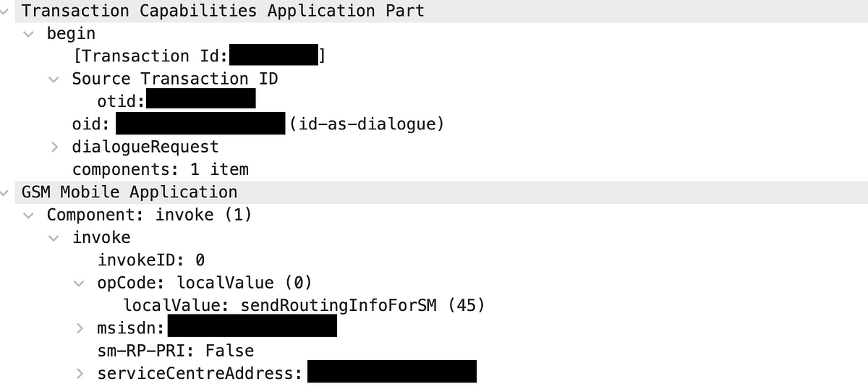The width and height of the screenshot is (868, 389).
Task: Select the dialogueRequest label
Action: click(145, 147)
